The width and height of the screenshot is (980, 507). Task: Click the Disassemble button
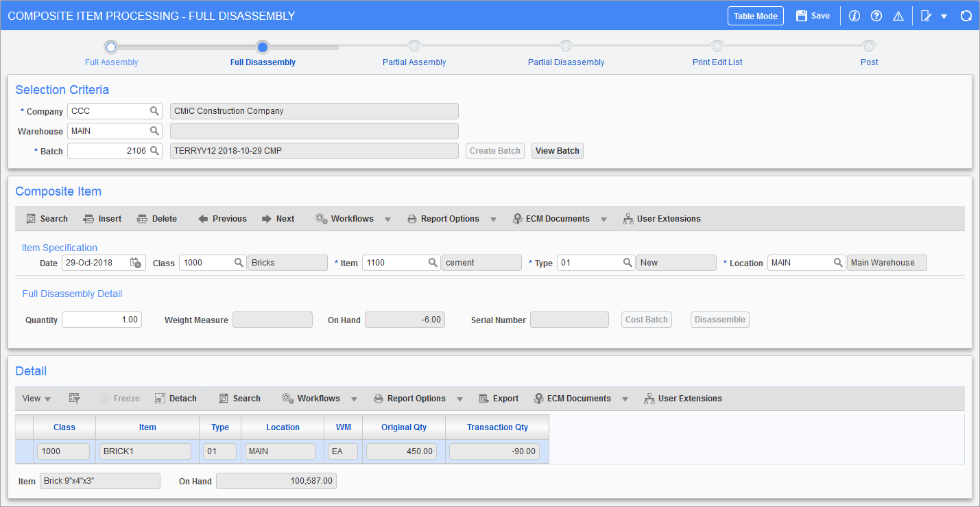coord(720,320)
